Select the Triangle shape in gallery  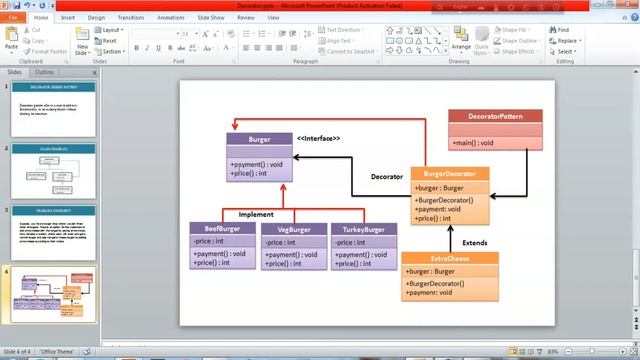point(418,41)
